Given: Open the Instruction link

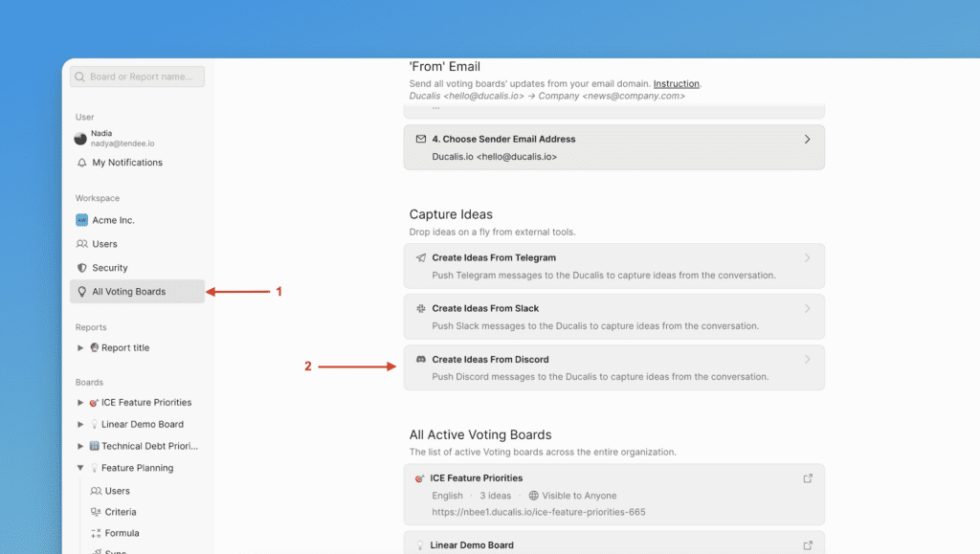Looking at the screenshot, I should (676, 84).
